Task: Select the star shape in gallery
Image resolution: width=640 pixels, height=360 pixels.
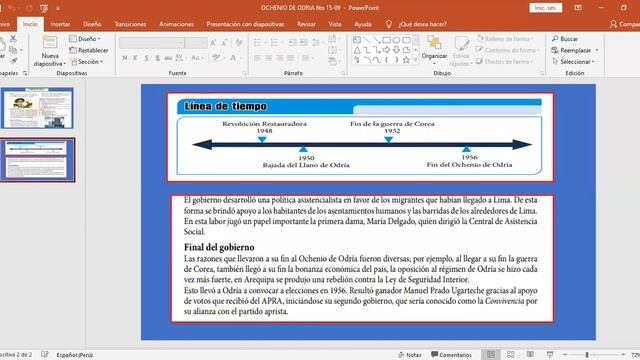Action: (406, 60)
